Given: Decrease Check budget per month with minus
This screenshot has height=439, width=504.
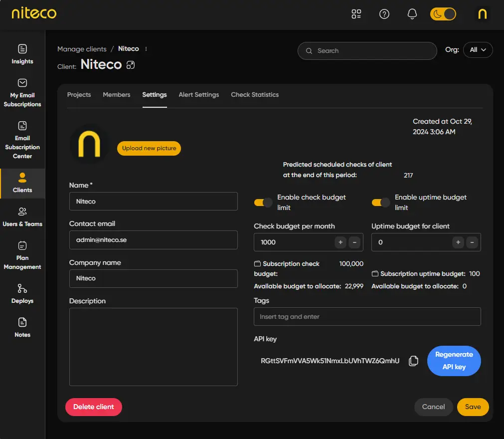Looking at the screenshot, I should (354, 242).
